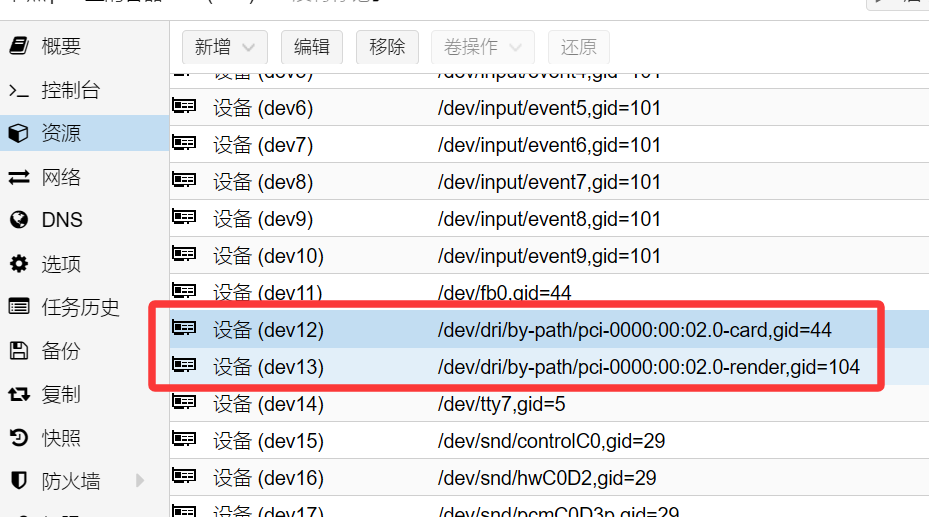Screen dimensions: 929x517
Task: Expand the 防火墙 firewall submenu arrow
Action: coord(140,481)
